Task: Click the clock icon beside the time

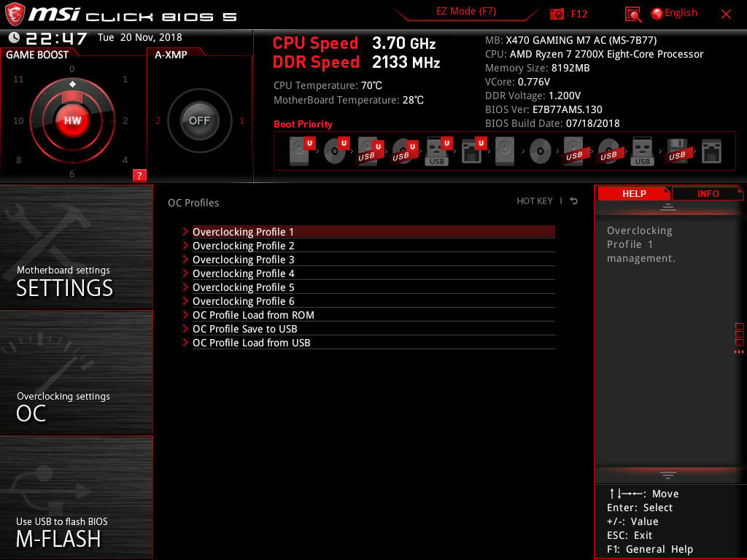Action: point(14,37)
